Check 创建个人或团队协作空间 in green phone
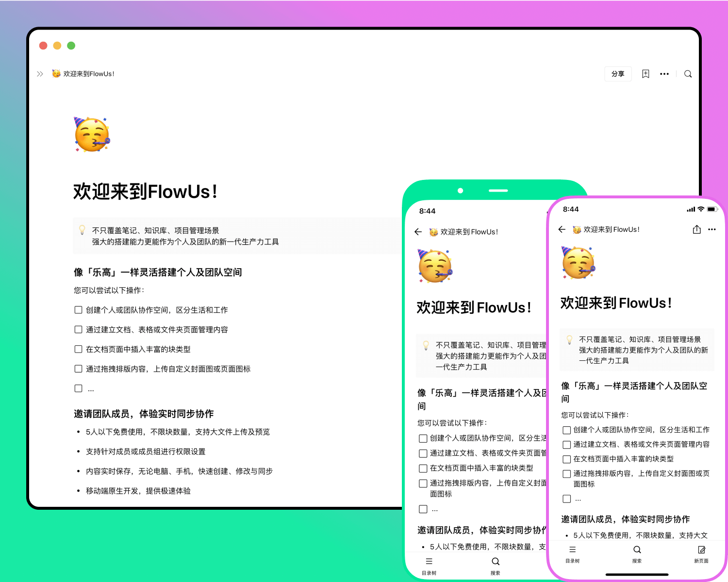Viewport: 728px width, 582px height. tap(423, 438)
